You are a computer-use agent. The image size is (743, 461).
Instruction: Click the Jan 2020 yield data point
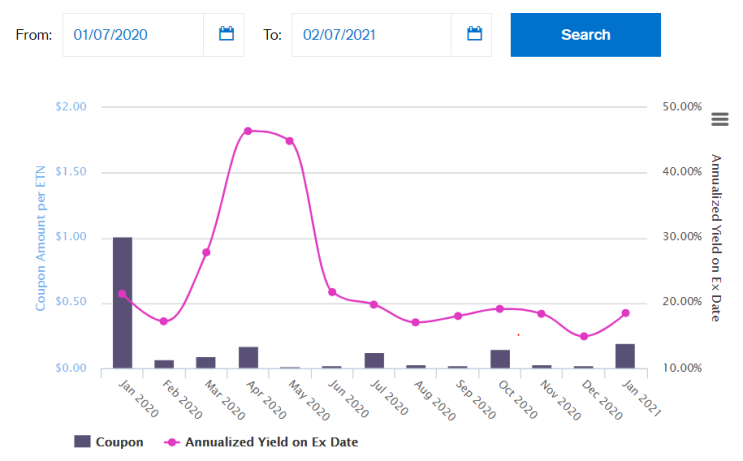click(122, 294)
